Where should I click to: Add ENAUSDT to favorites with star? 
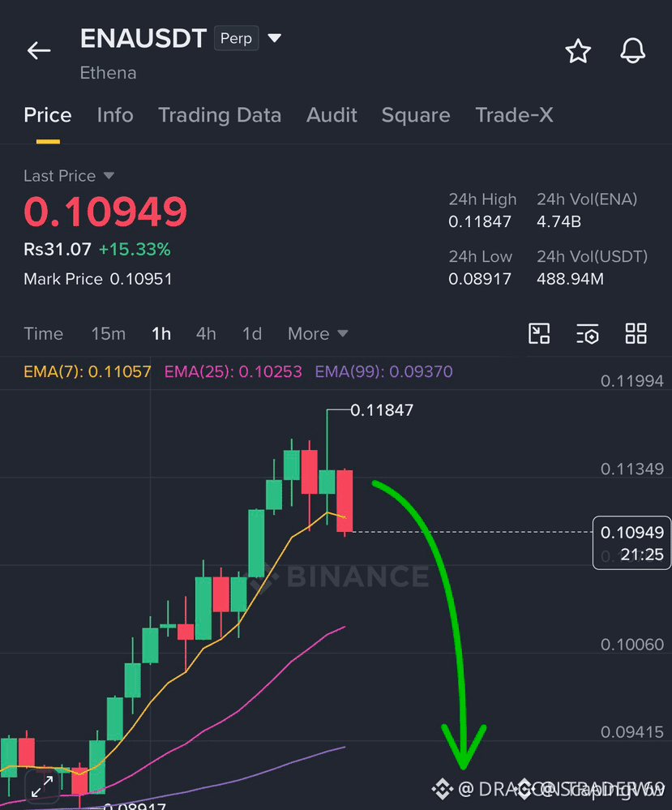(x=577, y=51)
